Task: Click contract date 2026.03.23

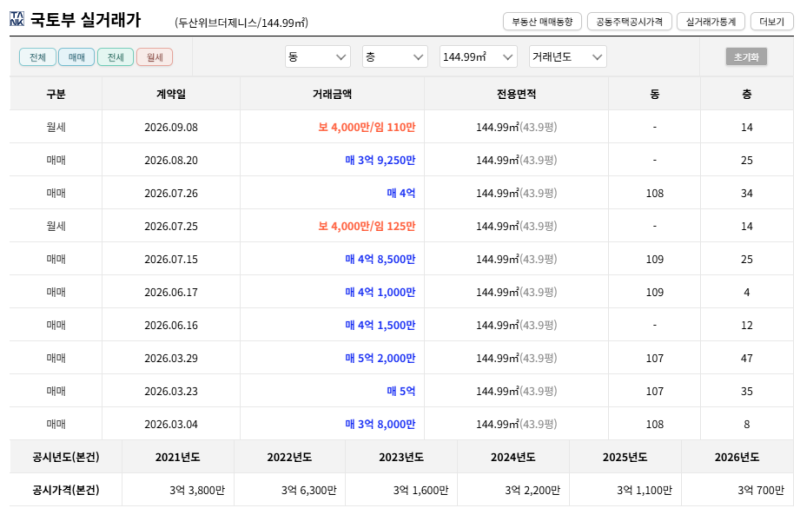Action: click(x=171, y=391)
